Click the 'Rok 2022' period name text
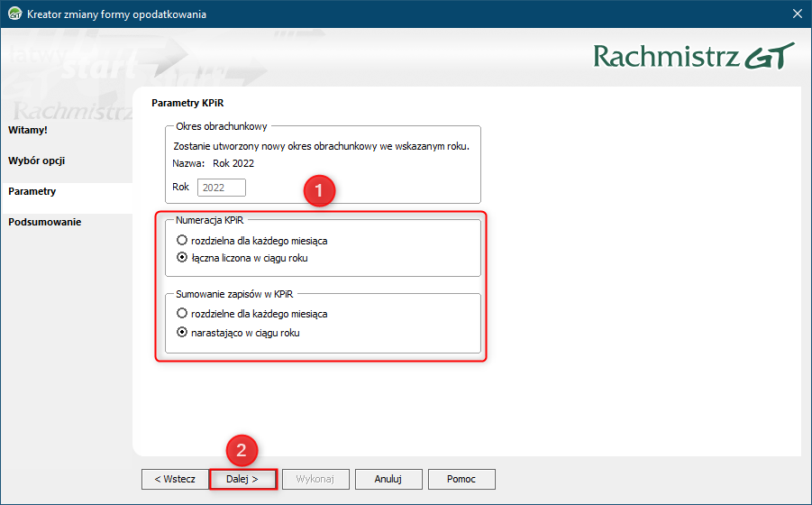Screen dimensions: 812x505 point(233,163)
